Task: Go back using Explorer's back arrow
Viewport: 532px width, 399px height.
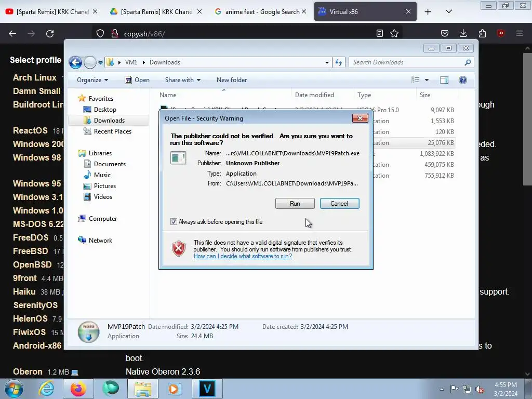Action: point(75,62)
